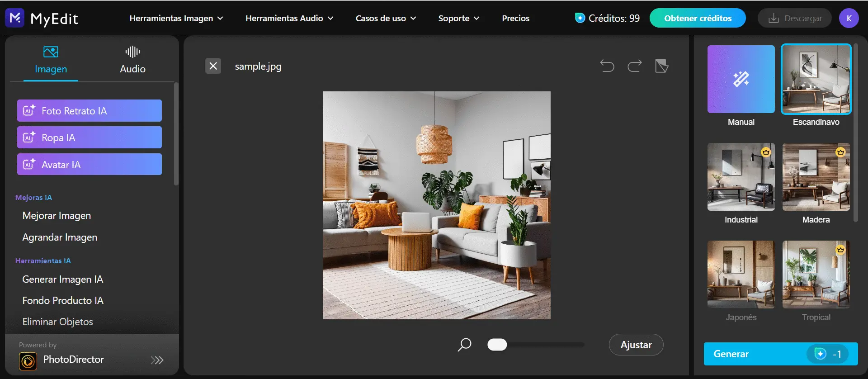Choose the Manual style option

tap(741, 79)
